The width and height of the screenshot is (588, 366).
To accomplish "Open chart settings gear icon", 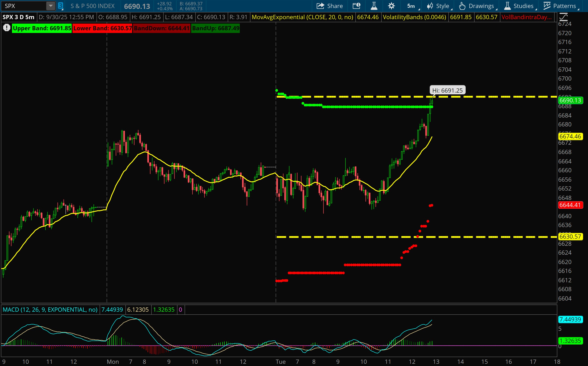I will pos(391,6).
